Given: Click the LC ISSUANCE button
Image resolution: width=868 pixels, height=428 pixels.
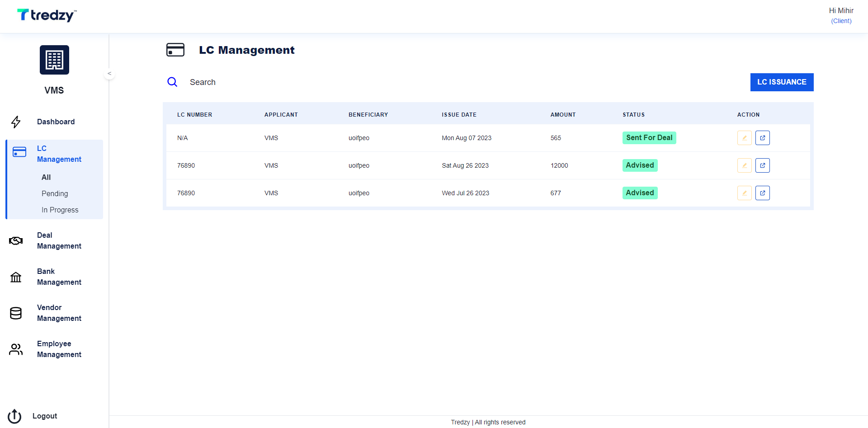Looking at the screenshot, I should [782, 82].
